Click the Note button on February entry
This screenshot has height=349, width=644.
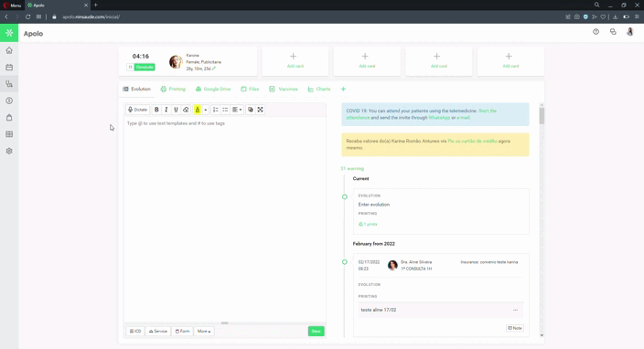pyautogui.click(x=515, y=328)
